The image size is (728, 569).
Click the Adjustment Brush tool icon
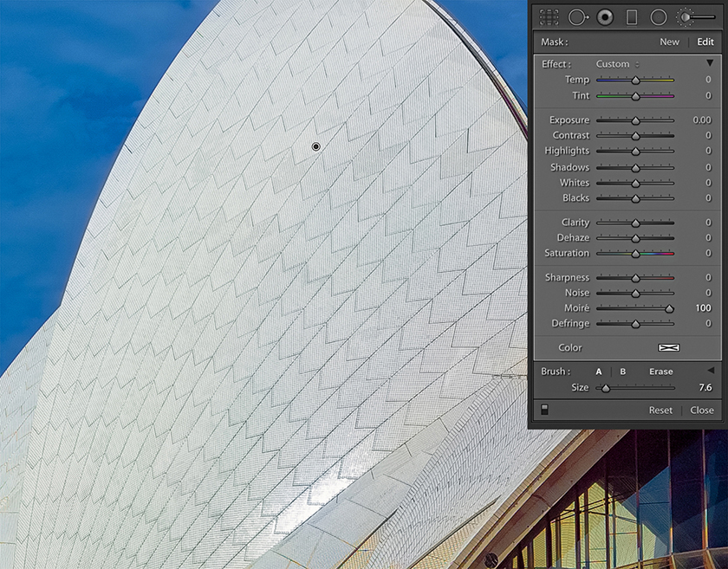point(695,16)
